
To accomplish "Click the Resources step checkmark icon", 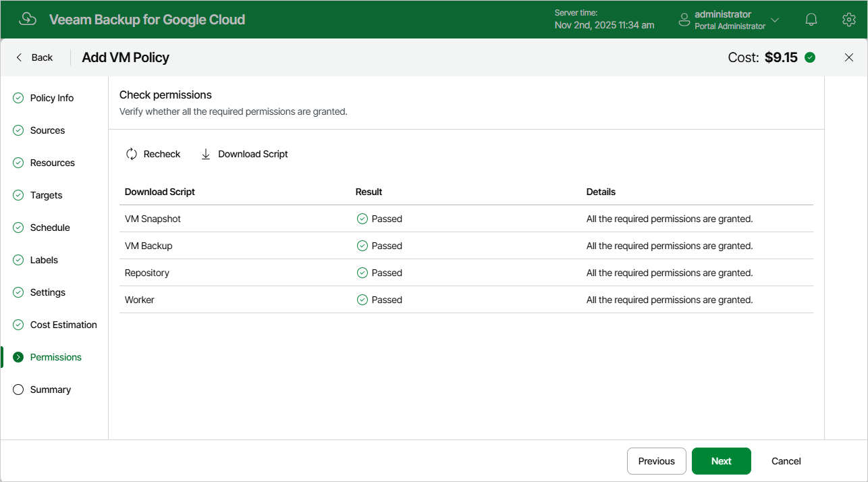I will pyautogui.click(x=18, y=163).
